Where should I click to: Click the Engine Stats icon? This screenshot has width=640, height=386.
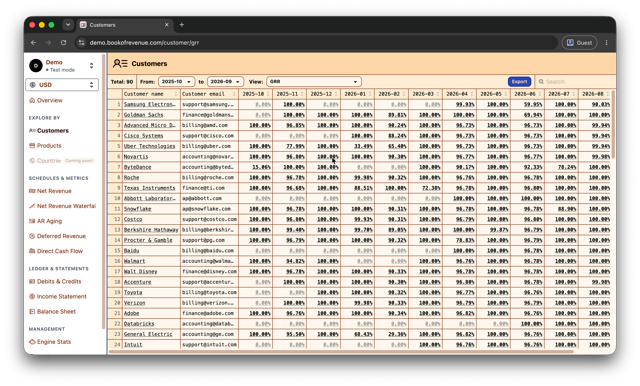(x=32, y=342)
